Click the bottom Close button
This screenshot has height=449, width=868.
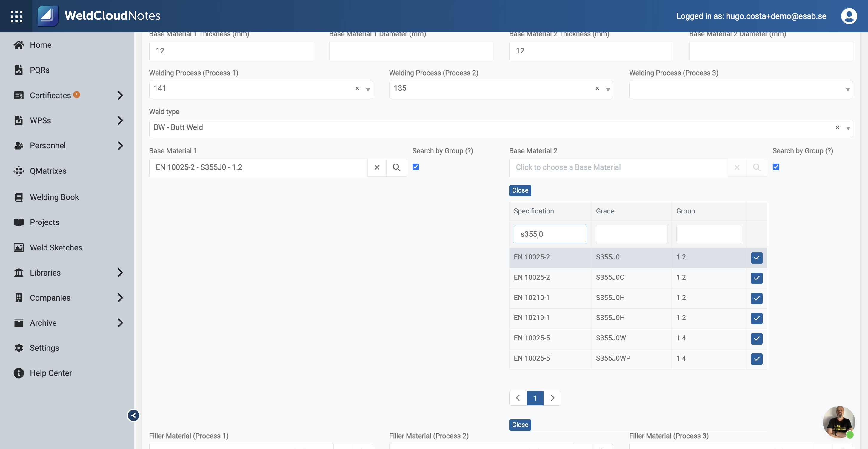pos(520,425)
